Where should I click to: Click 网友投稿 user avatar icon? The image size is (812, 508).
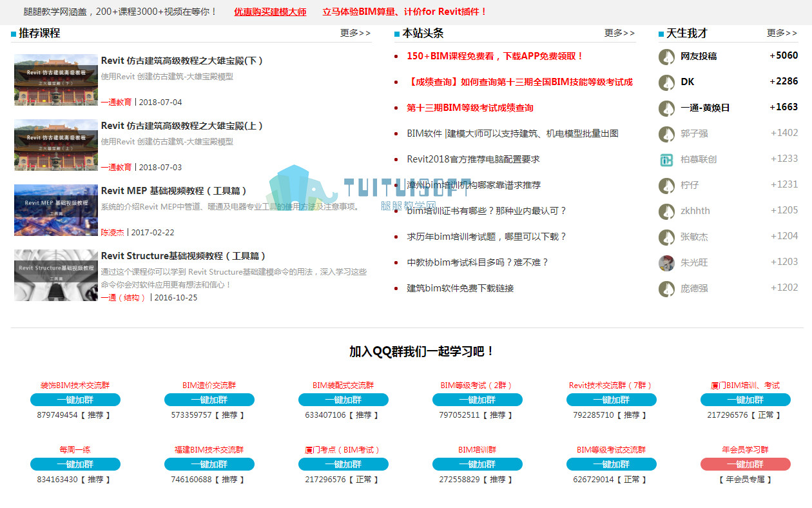666,57
